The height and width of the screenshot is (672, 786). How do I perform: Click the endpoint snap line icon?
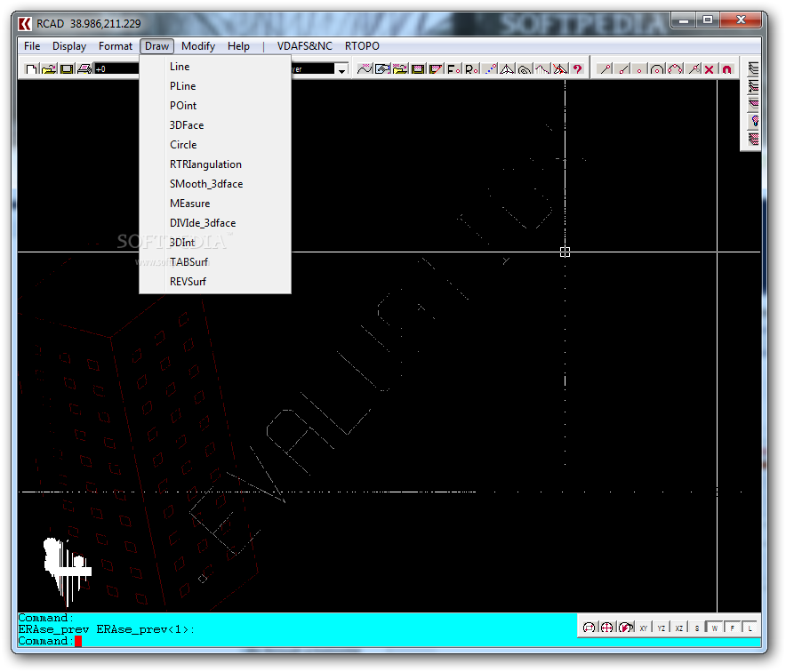605,69
